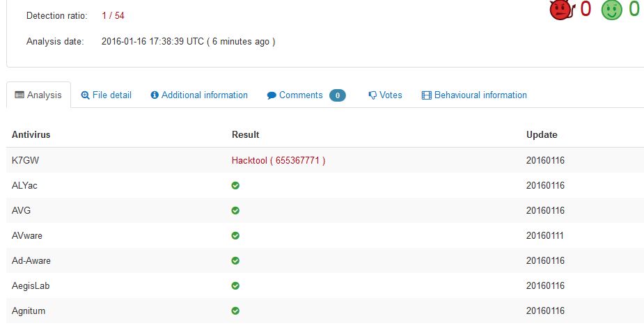
Task: Open the Additional information tab
Action: pos(199,95)
